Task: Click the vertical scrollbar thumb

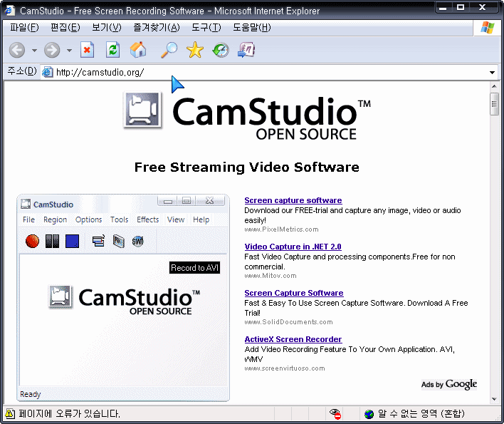Action: (494, 103)
